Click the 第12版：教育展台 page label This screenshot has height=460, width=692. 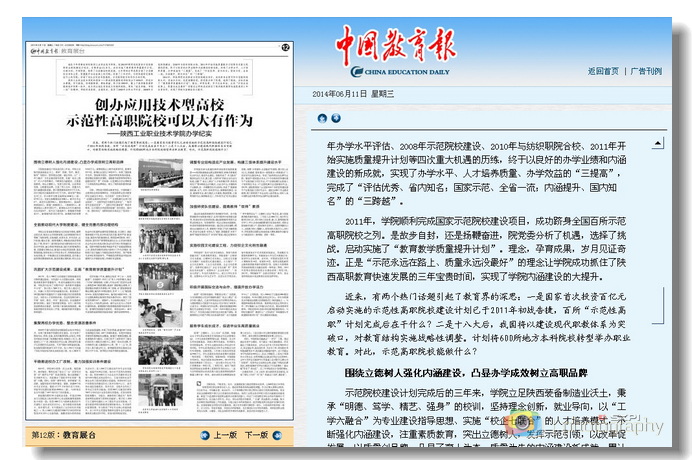tap(64, 436)
